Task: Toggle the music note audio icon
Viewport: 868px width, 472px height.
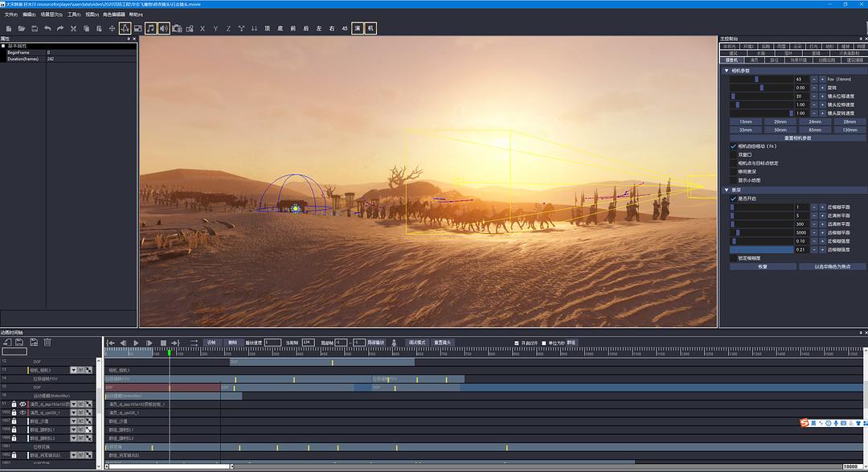Action: point(150,29)
